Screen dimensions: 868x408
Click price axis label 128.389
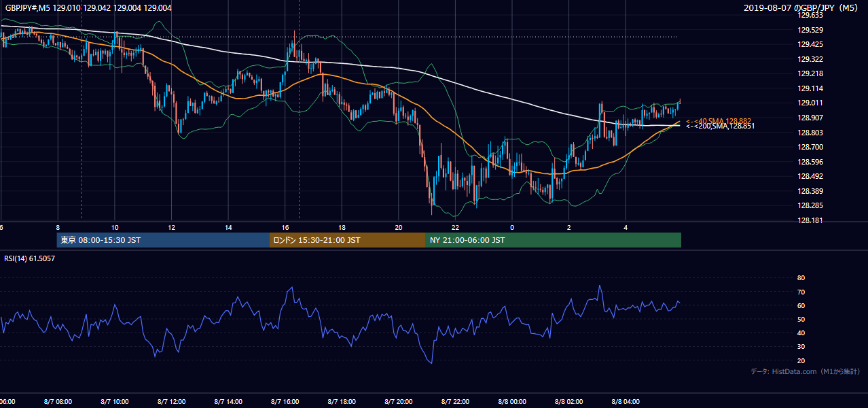click(810, 191)
